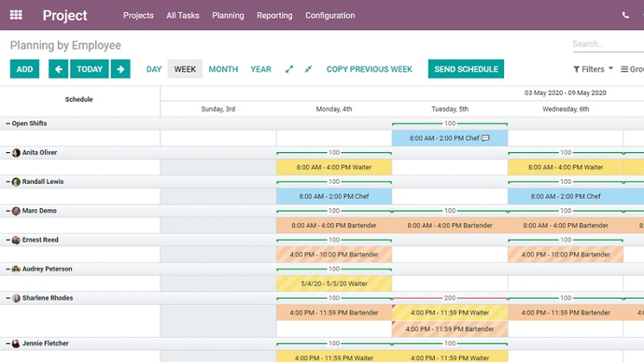
Task: Switch to Week view
Action: click(185, 69)
